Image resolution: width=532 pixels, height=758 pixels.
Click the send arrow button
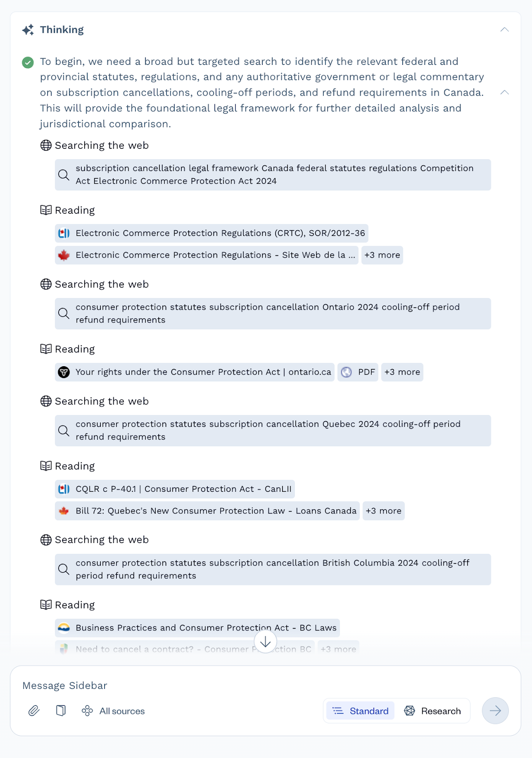(x=495, y=711)
